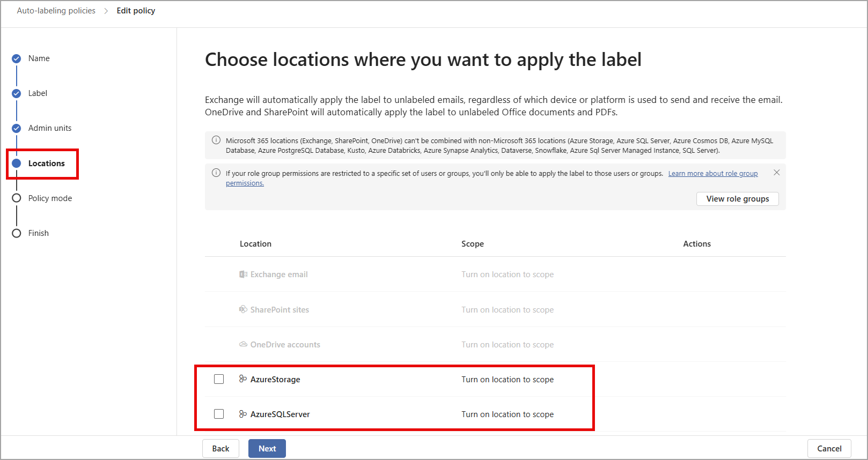This screenshot has height=460, width=868.
Task: Click the SharePoint sites icon
Action: [x=243, y=309]
